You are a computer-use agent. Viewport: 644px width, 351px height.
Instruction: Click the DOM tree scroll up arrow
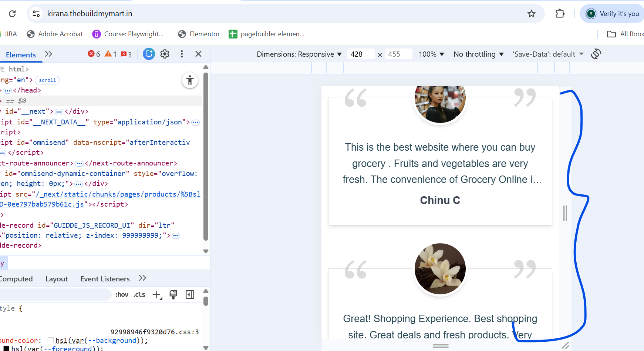coord(206,67)
